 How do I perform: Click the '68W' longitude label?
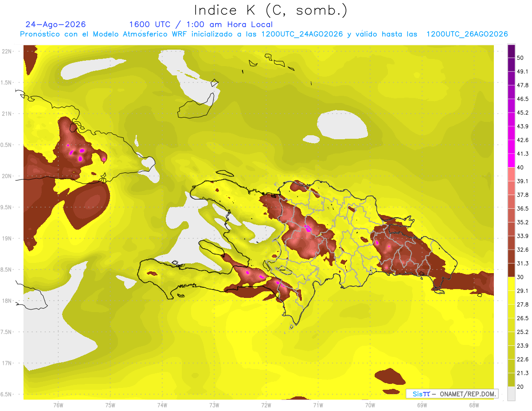[473, 405]
